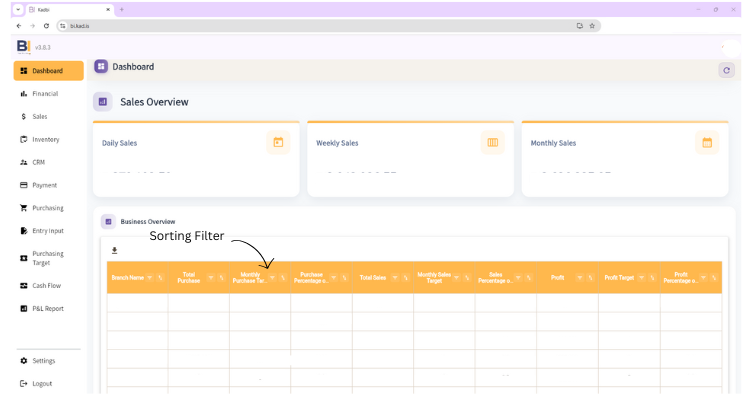Open sorting filter on Branch Name column
This screenshot has width=744, height=405.
pos(150,277)
